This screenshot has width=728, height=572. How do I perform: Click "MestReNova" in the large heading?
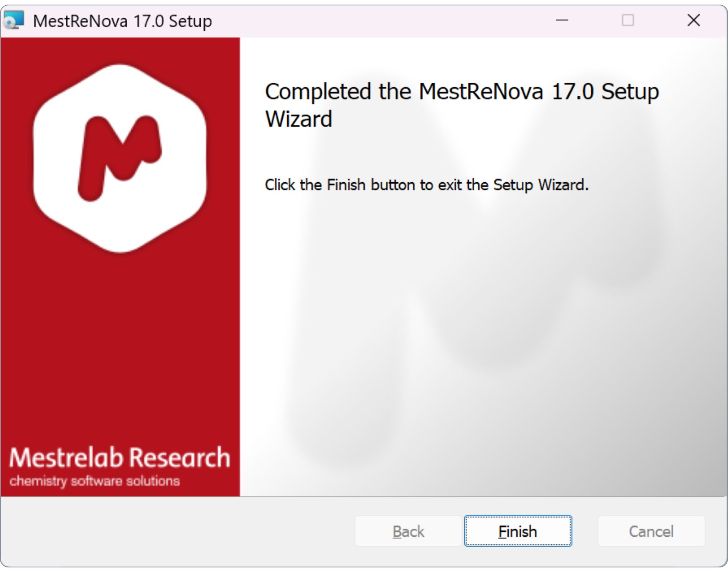tap(481, 92)
